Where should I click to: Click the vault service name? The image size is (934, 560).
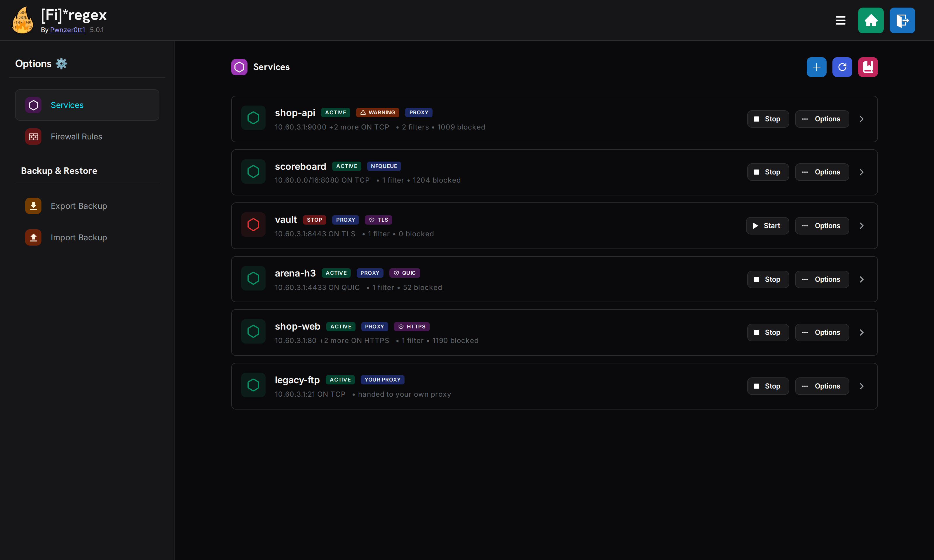pyautogui.click(x=286, y=220)
